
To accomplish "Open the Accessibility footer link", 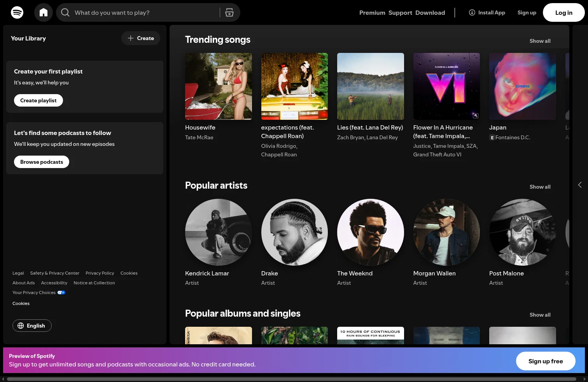I will [54, 283].
